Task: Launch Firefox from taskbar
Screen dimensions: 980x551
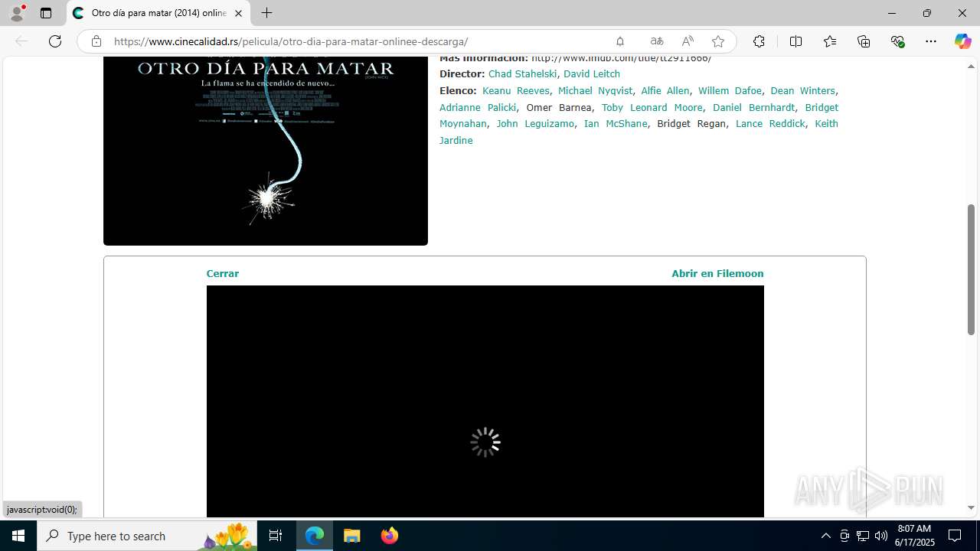Action: point(390,536)
